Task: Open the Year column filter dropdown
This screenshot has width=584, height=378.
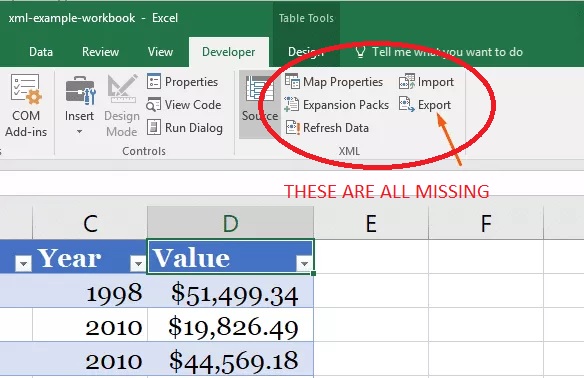Action: (x=138, y=263)
